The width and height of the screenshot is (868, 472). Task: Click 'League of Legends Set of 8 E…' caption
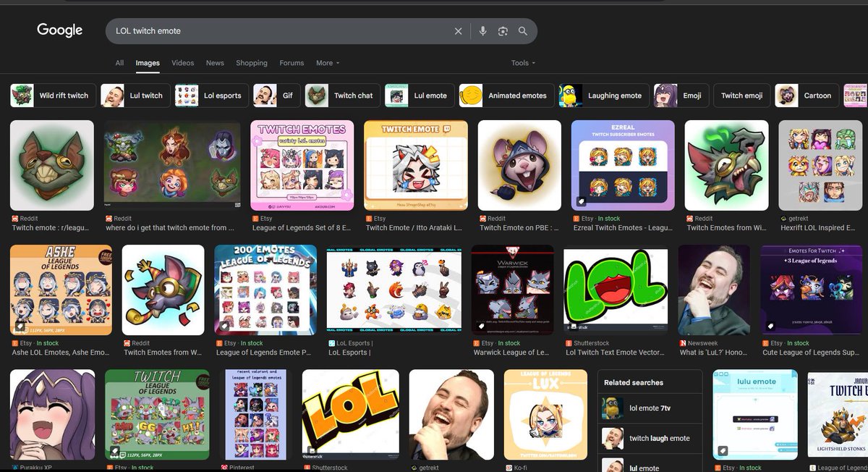pyautogui.click(x=302, y=227)
